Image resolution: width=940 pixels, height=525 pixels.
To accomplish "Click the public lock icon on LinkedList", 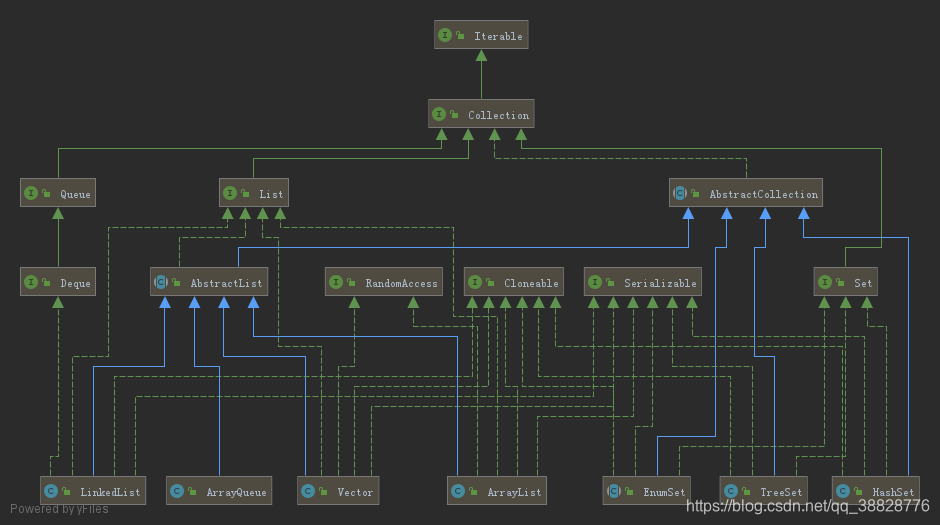I will [66, 491].
